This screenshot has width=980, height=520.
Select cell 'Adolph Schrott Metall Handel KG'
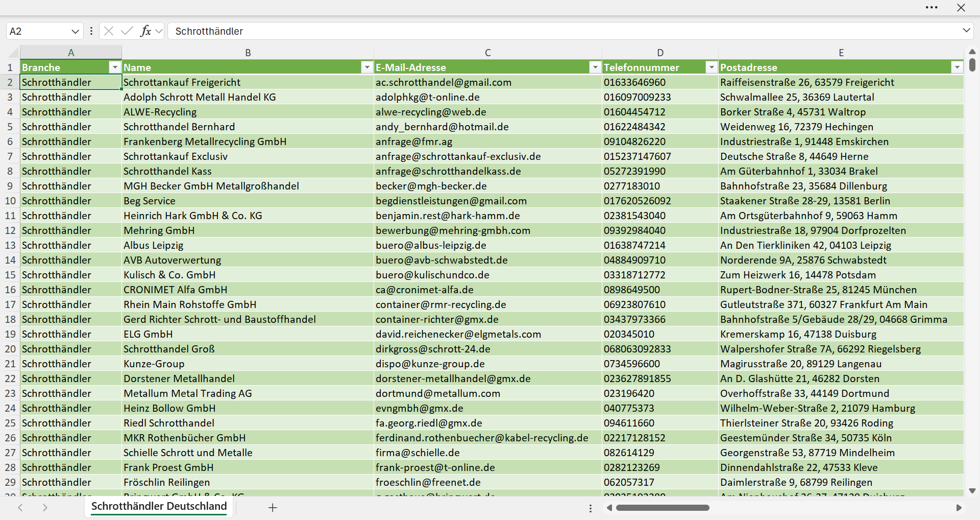pyautogui.click(x=248, y=97)
